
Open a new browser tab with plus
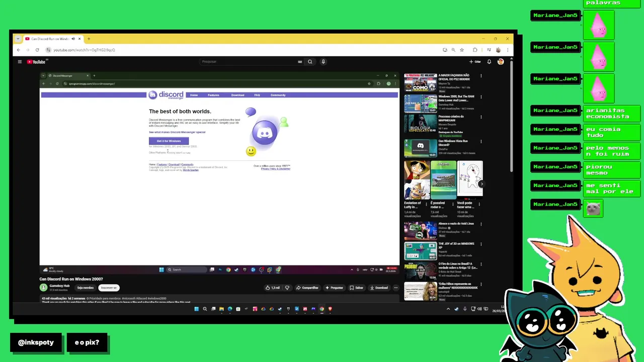click(x=89, y=39)
